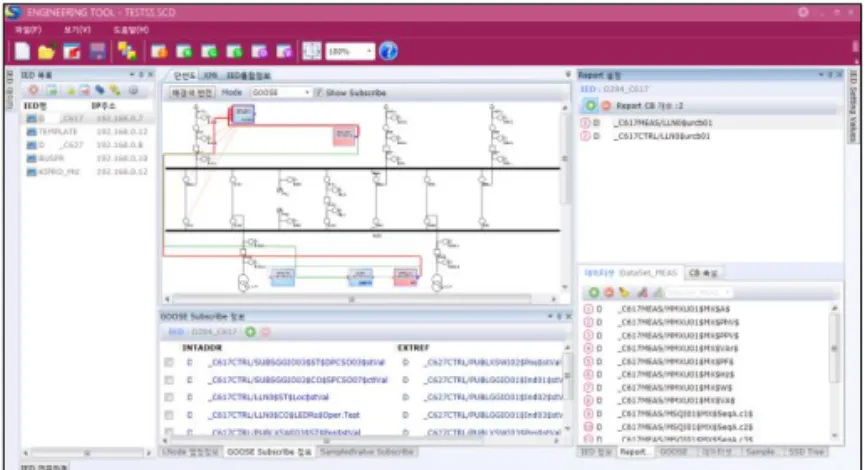Open the GOOSE Subscribe panel options arrow
The height and width of the screenshot is (470, 865).
(x=550, y=316)
